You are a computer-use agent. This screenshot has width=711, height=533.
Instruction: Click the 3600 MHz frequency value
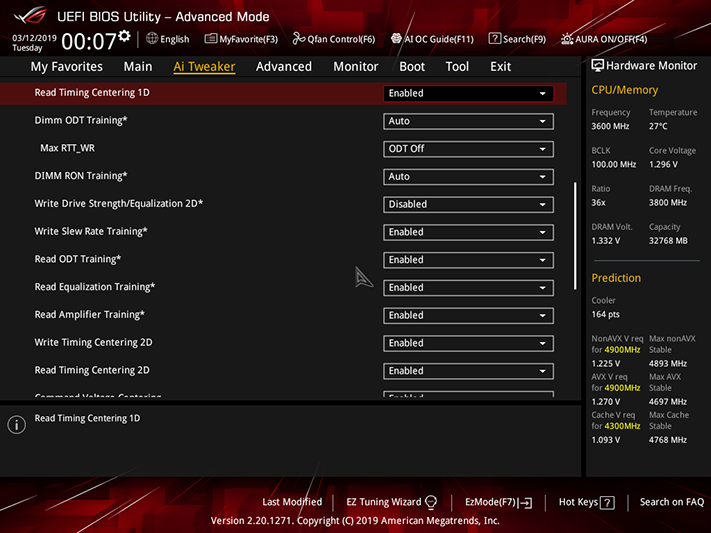(610, 126)
